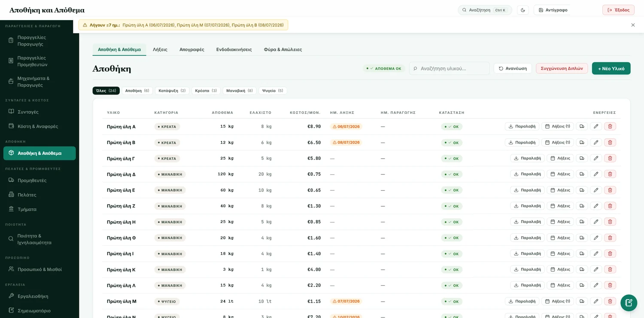Dismiss the expiry warning banner
This screenshot has width=644, height=318.
[x=633, y=25]
